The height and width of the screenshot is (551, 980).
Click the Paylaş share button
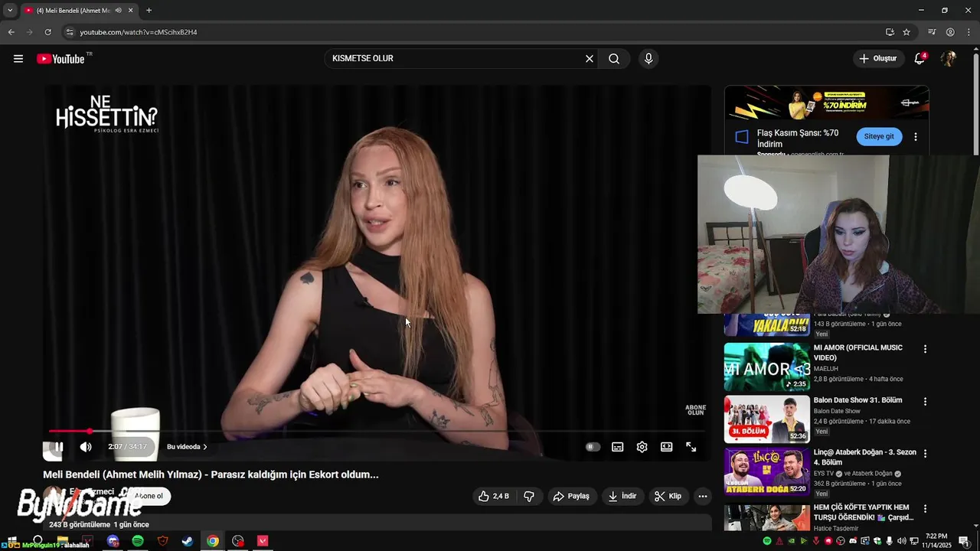571,497
